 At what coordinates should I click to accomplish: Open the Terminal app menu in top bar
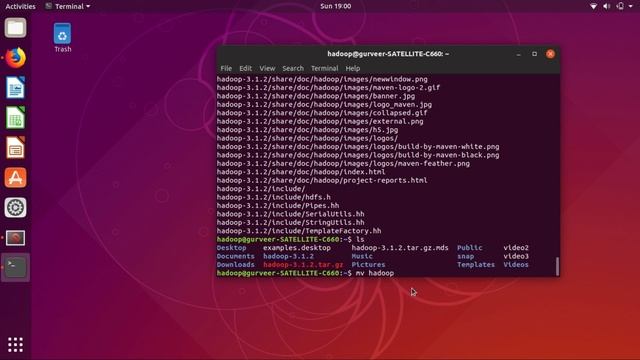pyautogui.click(x=68, y=6)
